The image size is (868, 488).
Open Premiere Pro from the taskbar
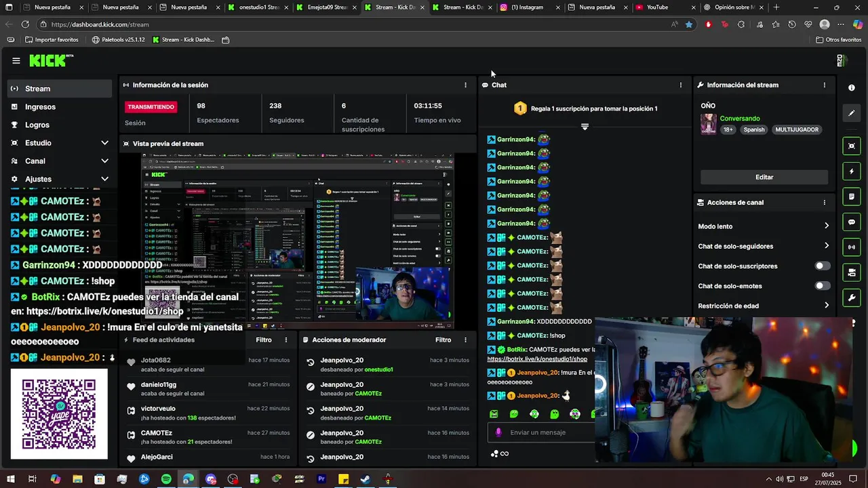321,479
